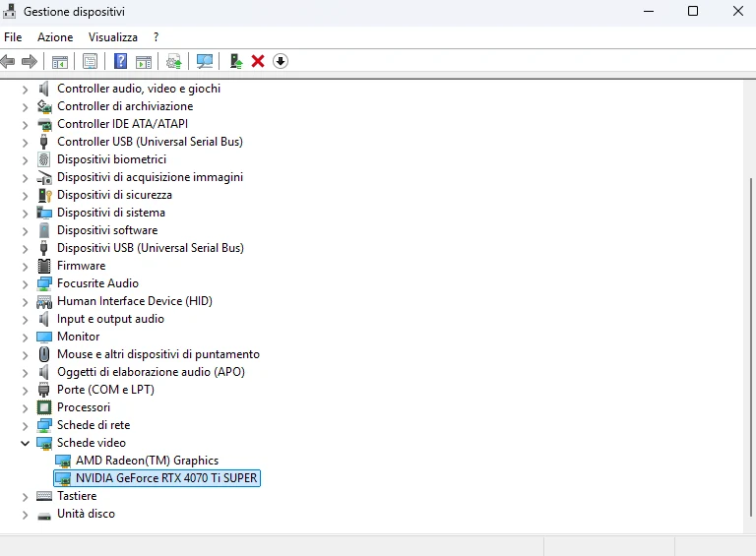Collapse the Schede video category

click(25, 443)
